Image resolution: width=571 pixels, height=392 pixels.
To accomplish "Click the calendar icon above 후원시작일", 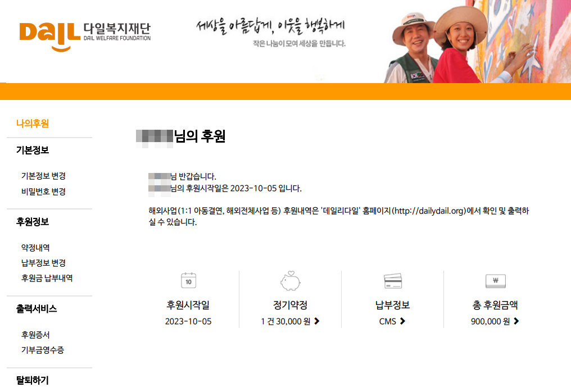I will (188, 280).
